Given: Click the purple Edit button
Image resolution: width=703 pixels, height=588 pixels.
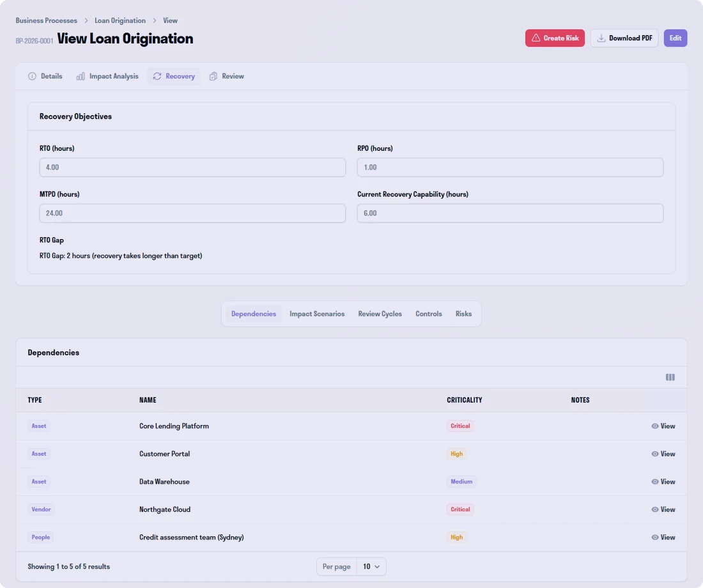Looking at the screenshot, I should (x=676, y=38).
